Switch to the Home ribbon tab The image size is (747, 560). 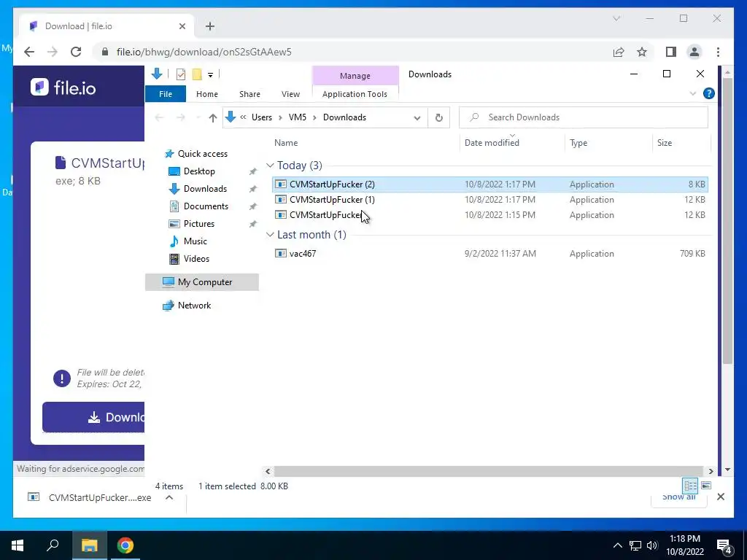206,94
